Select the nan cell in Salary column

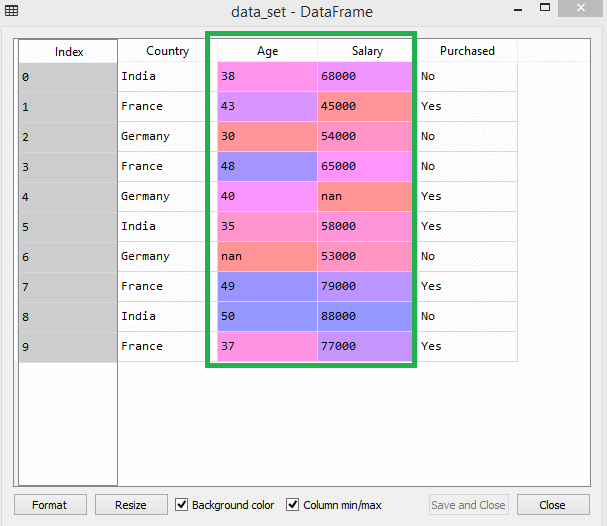[x=366, y=196]
